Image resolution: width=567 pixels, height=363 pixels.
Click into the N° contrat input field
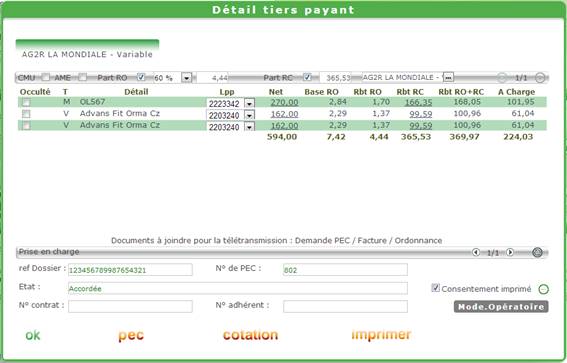pyautogui.click(x=130, y=306)
